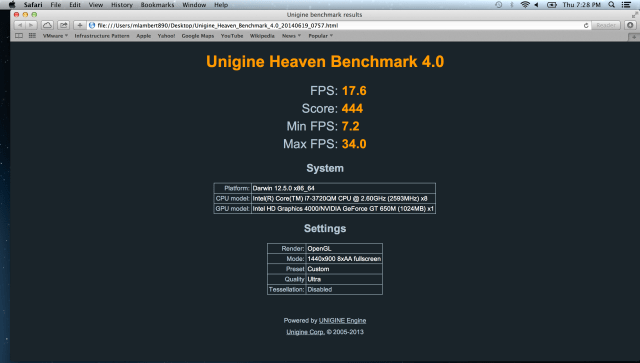
Task: Open the Bookmarks menu
Action: coord(157,5)
